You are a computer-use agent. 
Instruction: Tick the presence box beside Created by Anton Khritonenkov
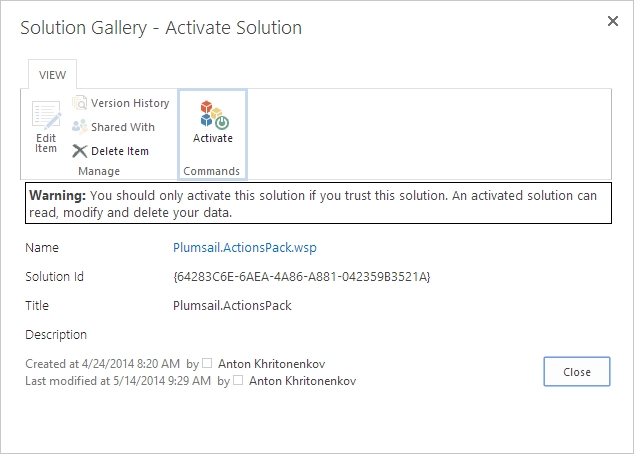tap(207, 363)
